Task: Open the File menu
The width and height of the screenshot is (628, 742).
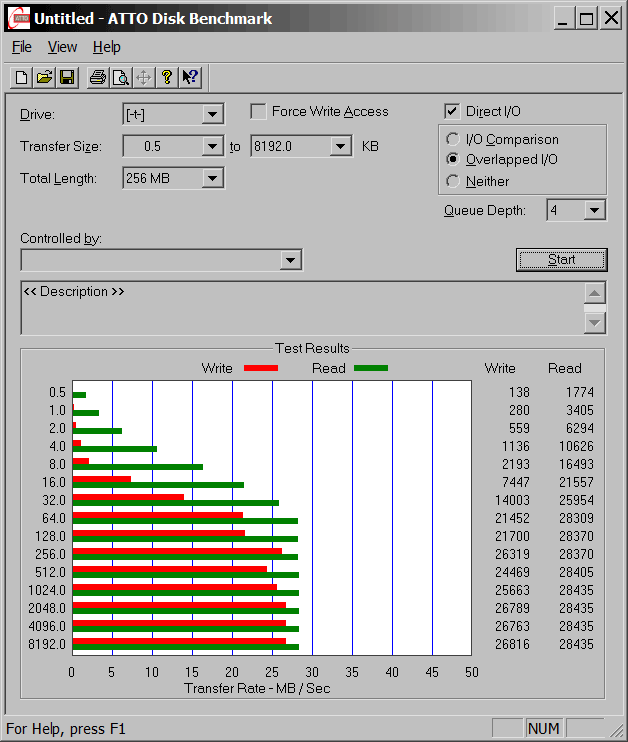Action: 21,47
